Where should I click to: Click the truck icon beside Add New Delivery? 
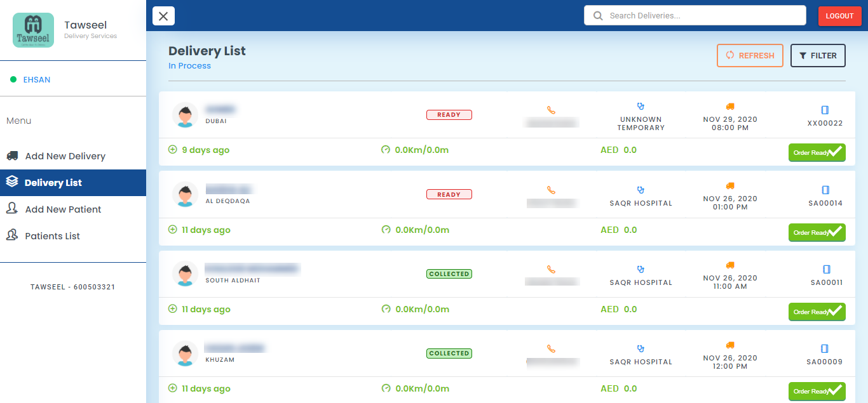pyautogui.click(x=12, y=155)
